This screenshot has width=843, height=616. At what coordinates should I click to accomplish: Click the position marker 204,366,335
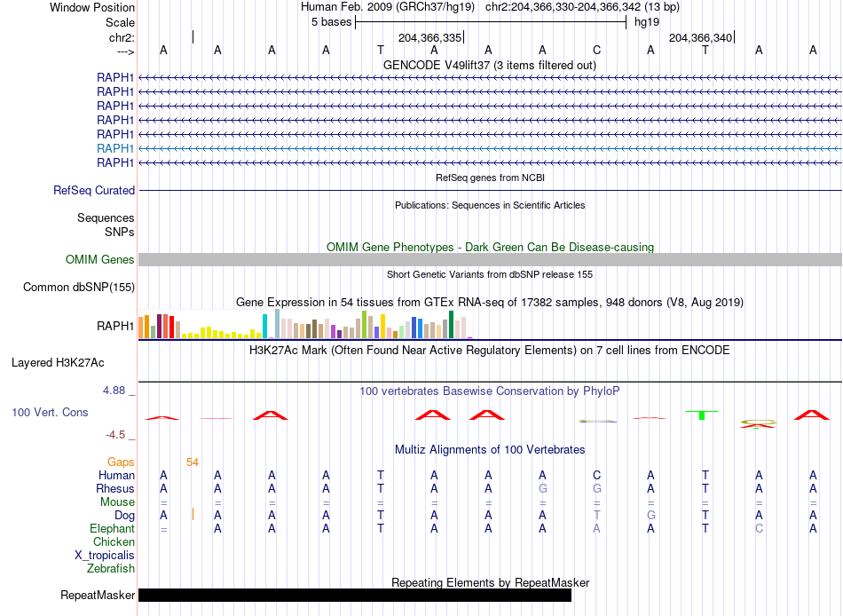pyautogui.click(x=430, y=37)
